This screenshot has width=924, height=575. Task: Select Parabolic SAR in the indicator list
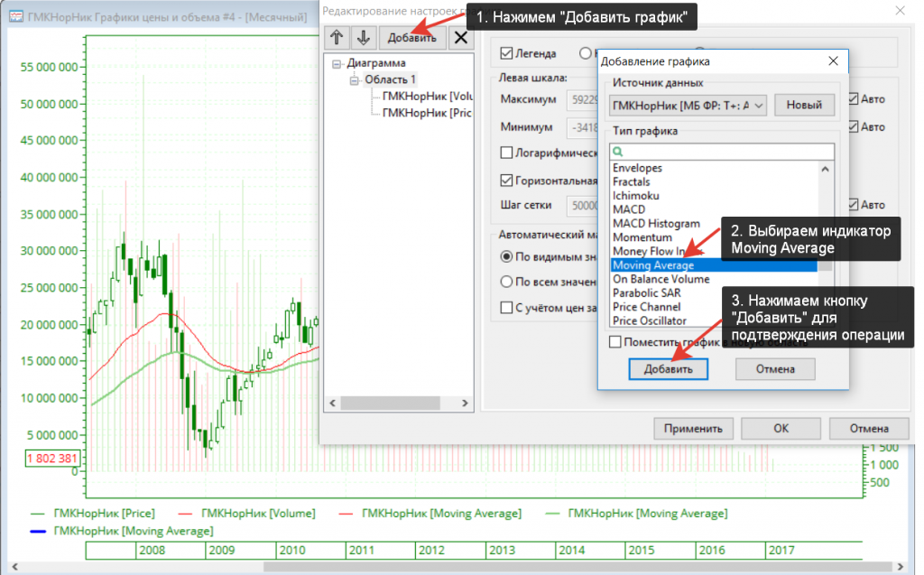[x=646, y=293]
